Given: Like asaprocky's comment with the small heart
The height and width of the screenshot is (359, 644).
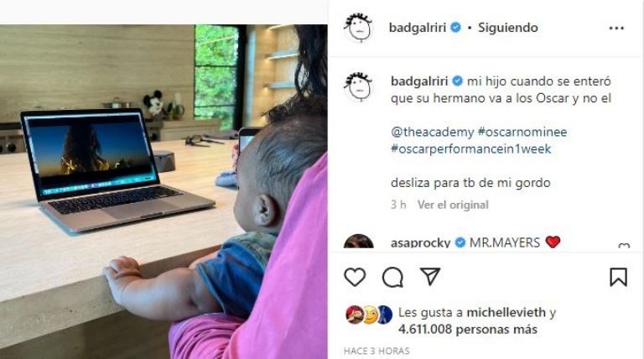Looking at the screenshot, I should click(624, 246).
